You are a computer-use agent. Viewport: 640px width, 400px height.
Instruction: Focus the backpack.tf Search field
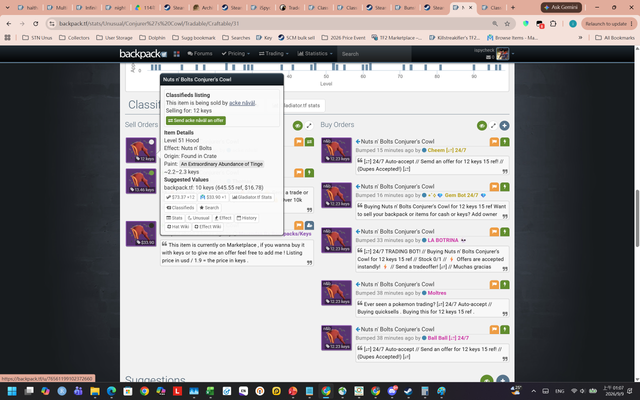pos(374,54)
